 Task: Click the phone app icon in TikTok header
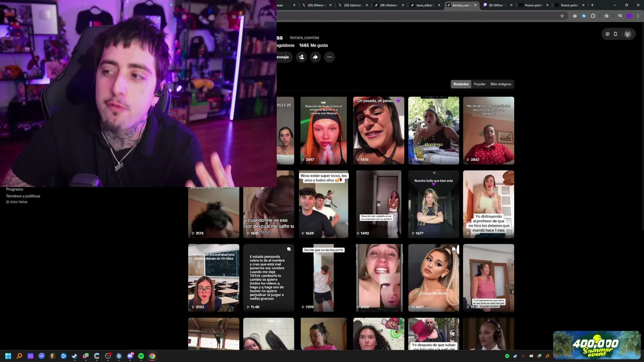(x=615, y=34)
